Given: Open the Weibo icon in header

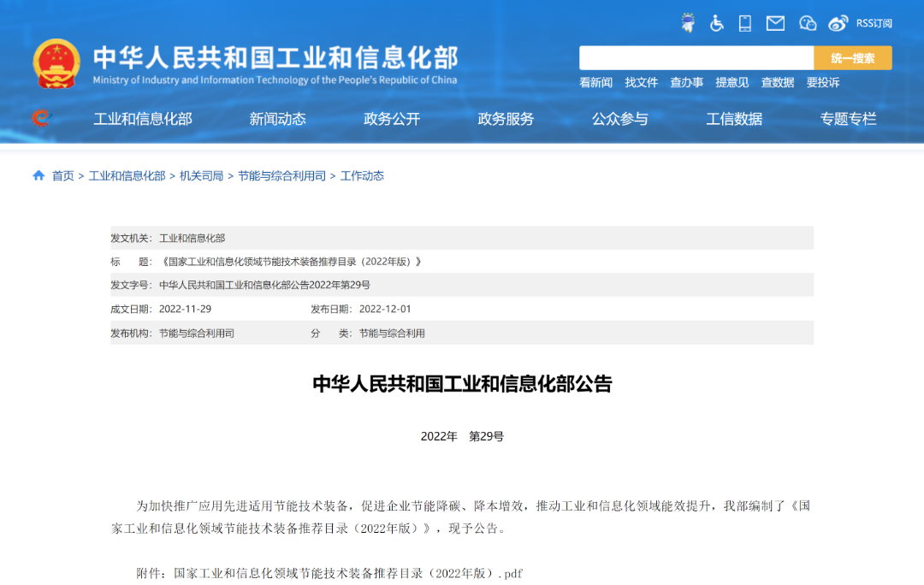Looking at the screenshot, I should pyautogui.click(x=838, y=23).
